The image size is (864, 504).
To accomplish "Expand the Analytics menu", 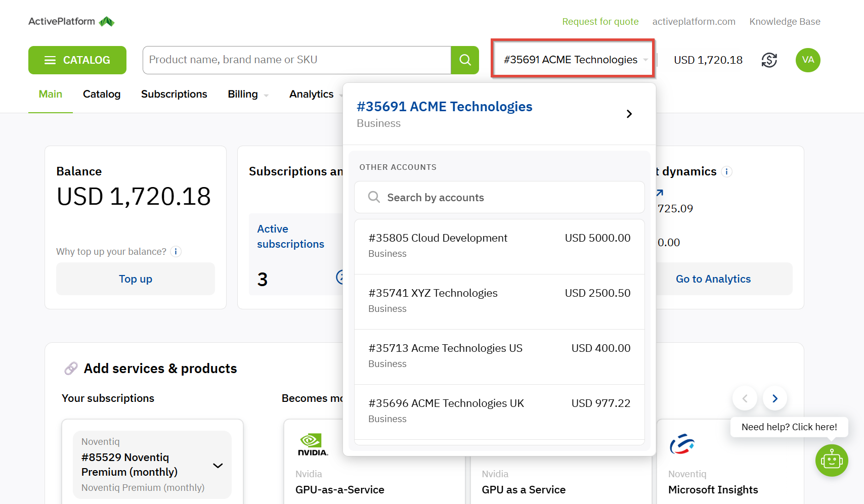I will (x=316, y=94).
